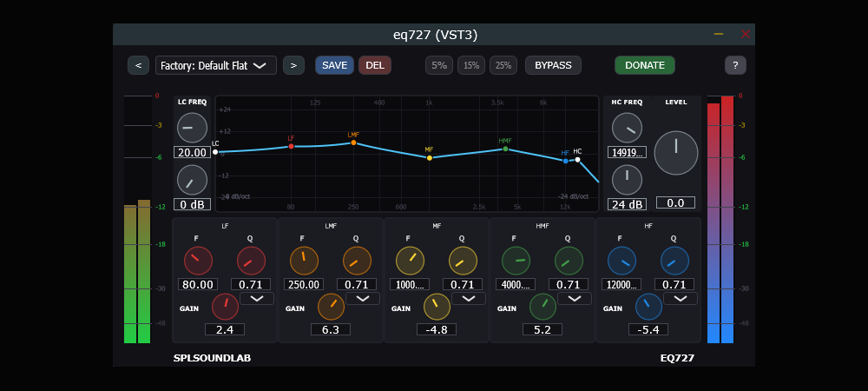Edit the HMF gain value 5.2
Viewport: 868px width, 391px height.
tap(542, 329)
